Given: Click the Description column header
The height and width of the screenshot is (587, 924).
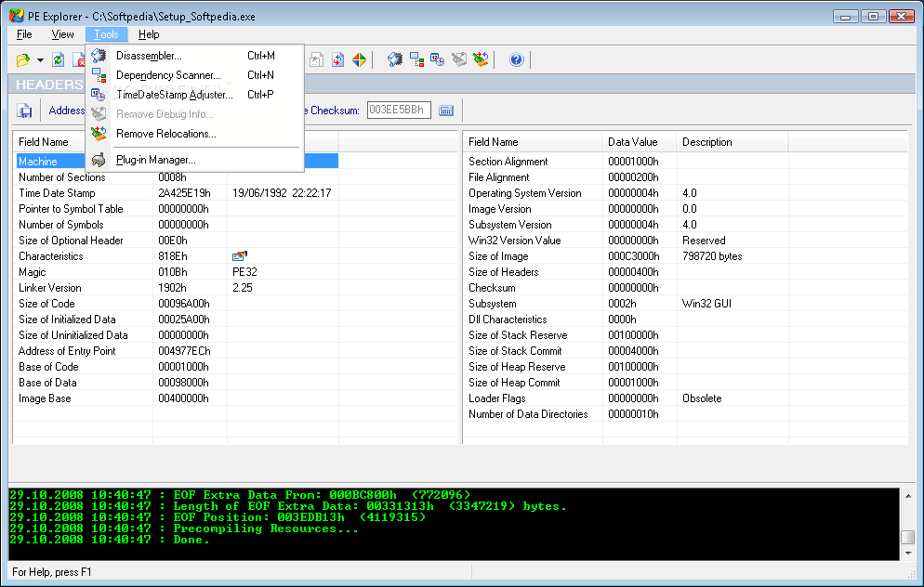Looking at the screenshot, I should pos(733,142).
